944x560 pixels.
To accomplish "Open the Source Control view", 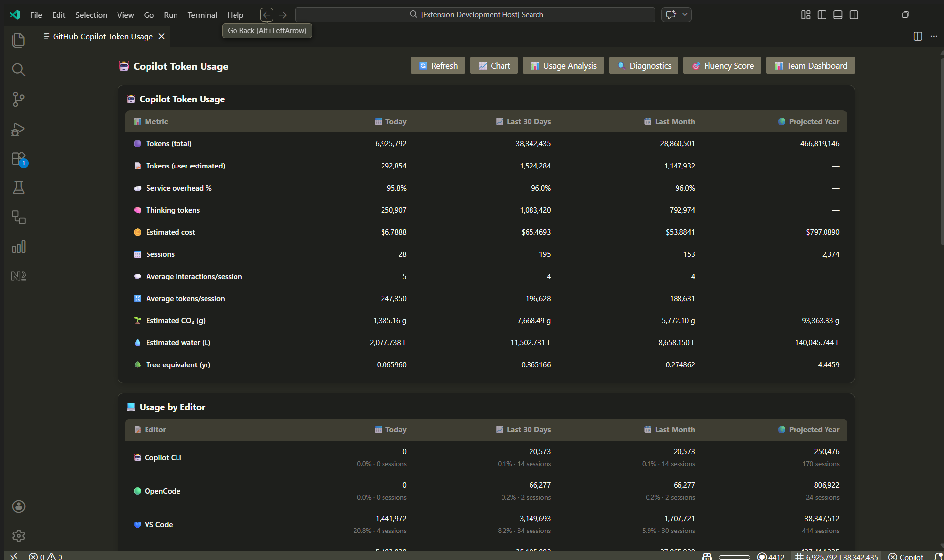I will (18, 99).
